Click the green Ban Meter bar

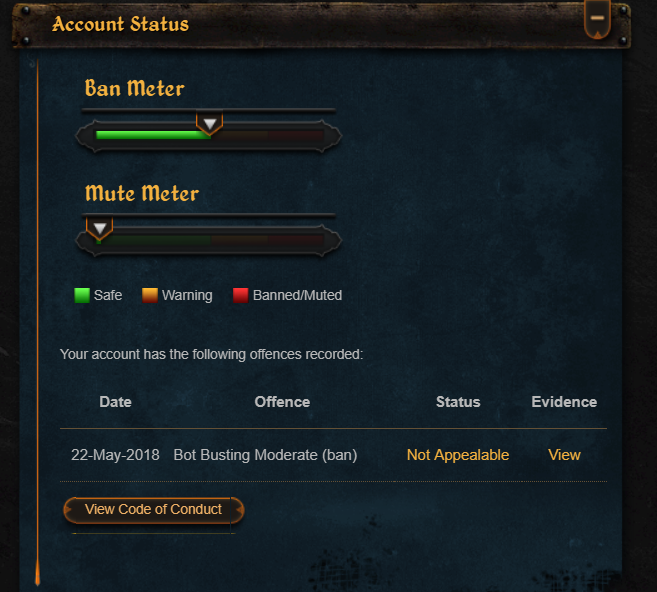[153, 135]
